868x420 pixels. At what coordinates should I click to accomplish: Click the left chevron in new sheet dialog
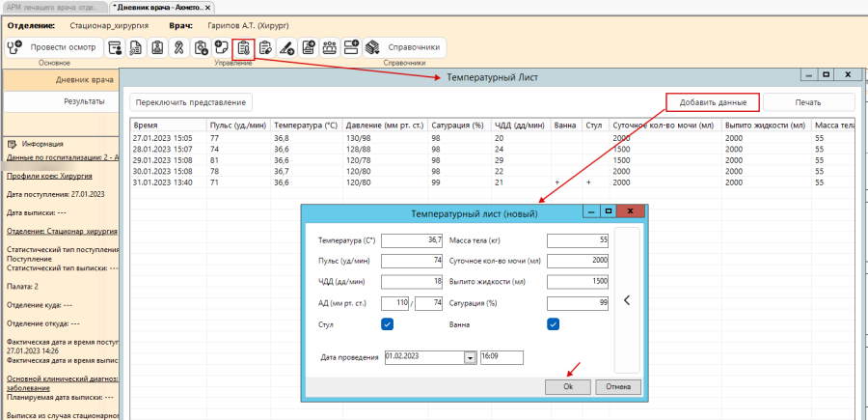(627, 299)
